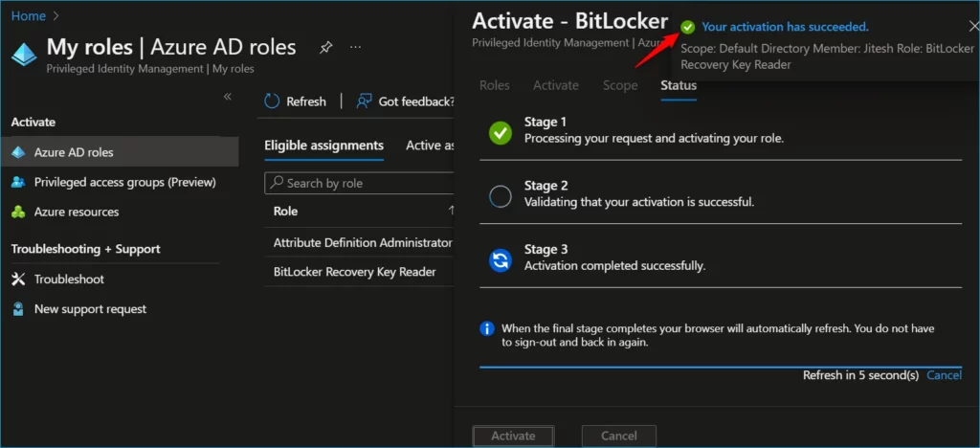Pin the My roles page

point(325,48)
